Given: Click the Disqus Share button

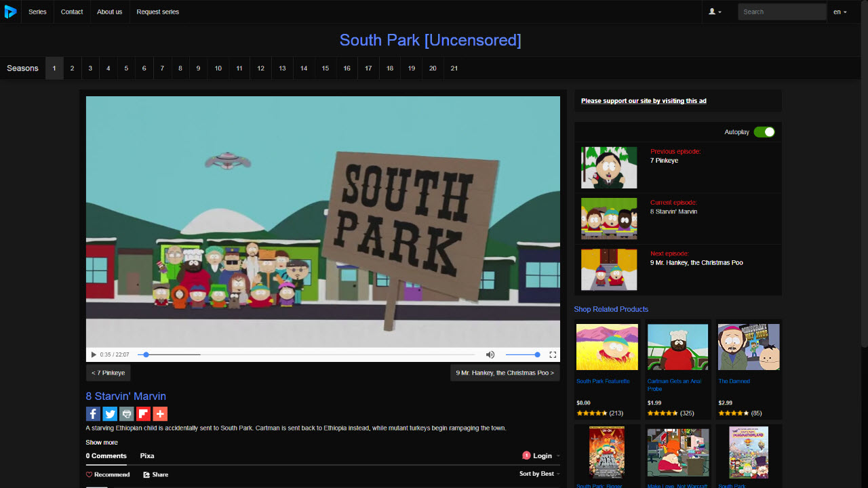Looking at the screenshot, I should point(156,474).
